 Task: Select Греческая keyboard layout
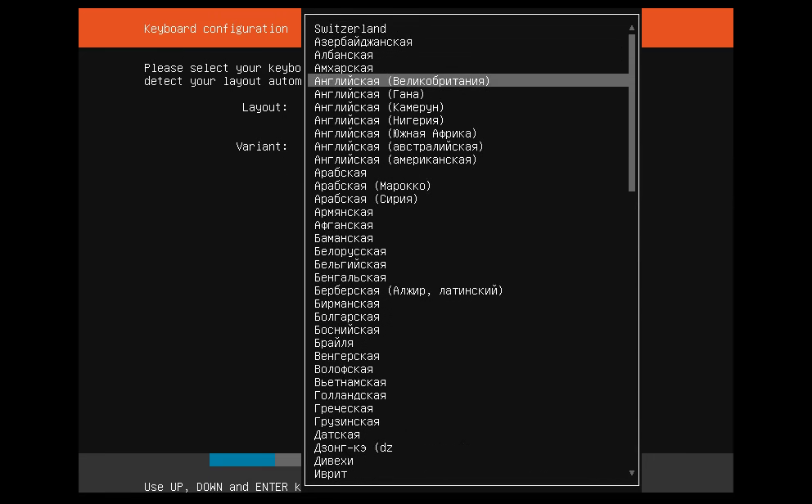pos(344,408)
